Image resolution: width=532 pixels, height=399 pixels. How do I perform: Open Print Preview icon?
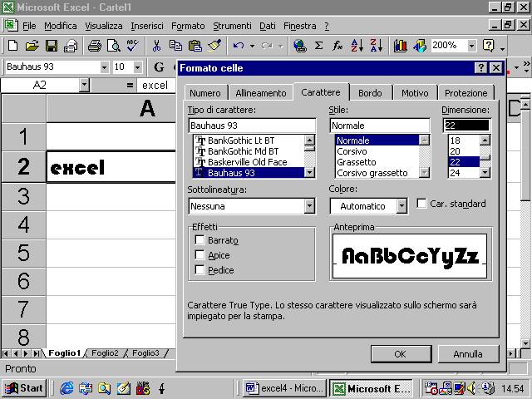pyautogui.click(x=114, y=46)
